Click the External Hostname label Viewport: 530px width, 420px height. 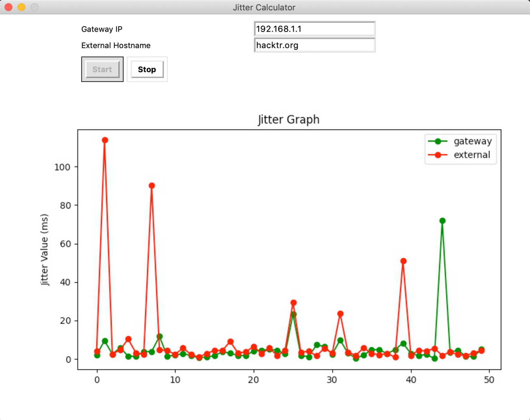coord(116,46)
